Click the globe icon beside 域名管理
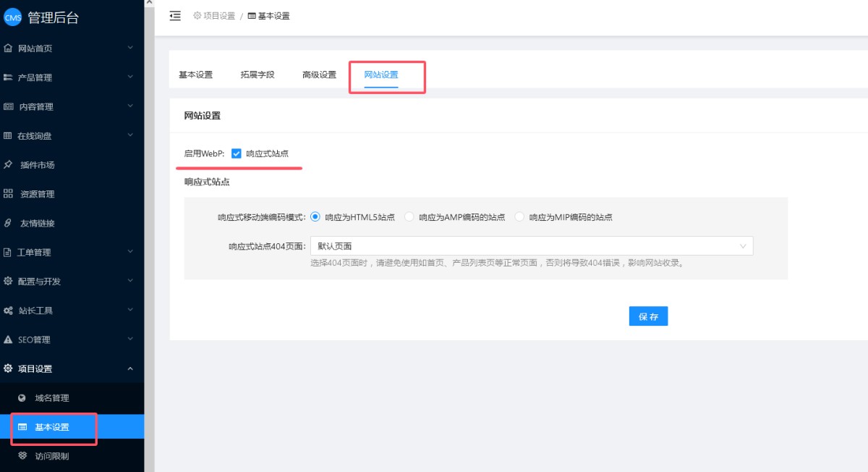Viewport: 868px width, 472px height. click(x=22, y=398)
